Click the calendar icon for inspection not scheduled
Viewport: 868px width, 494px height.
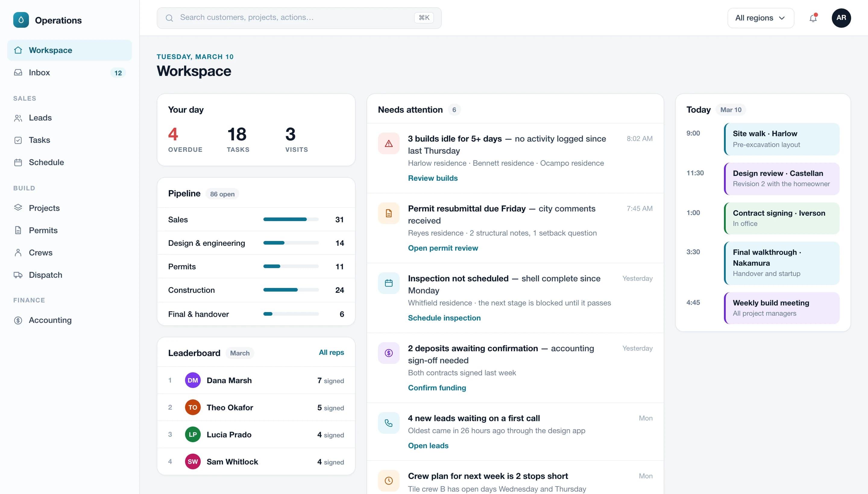click(x=389, y=283)
